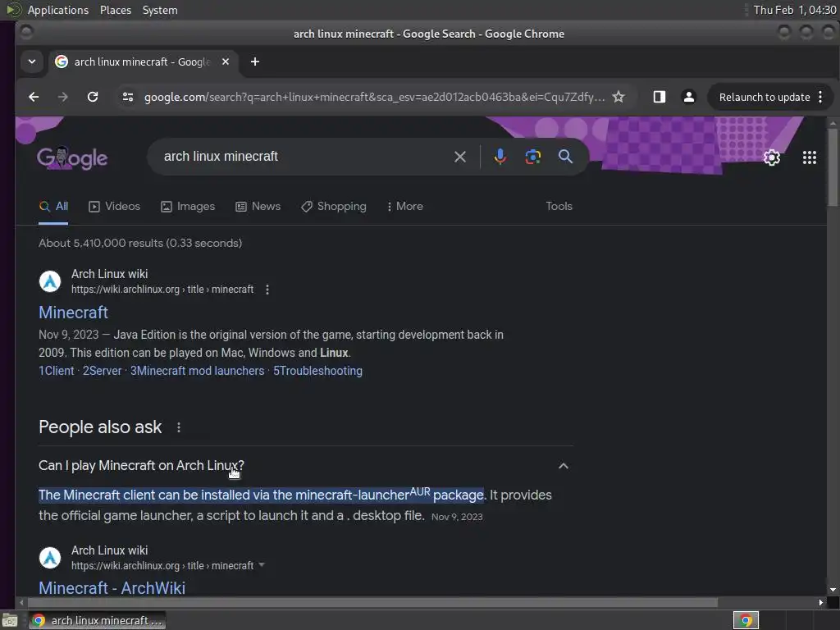Click the 'About 5,410,000 results' text

[140, 243]
